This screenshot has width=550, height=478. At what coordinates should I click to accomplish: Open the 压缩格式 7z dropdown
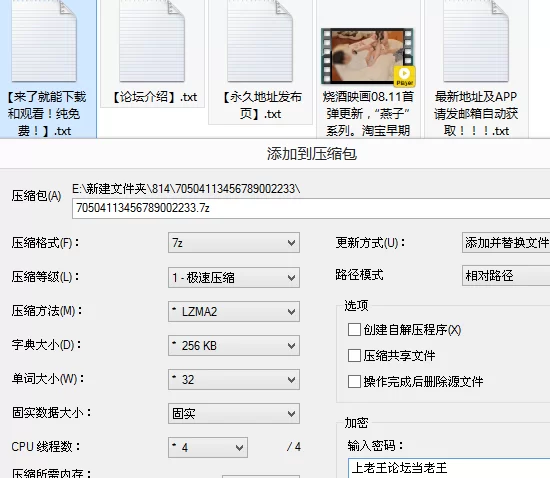(234, 242)
